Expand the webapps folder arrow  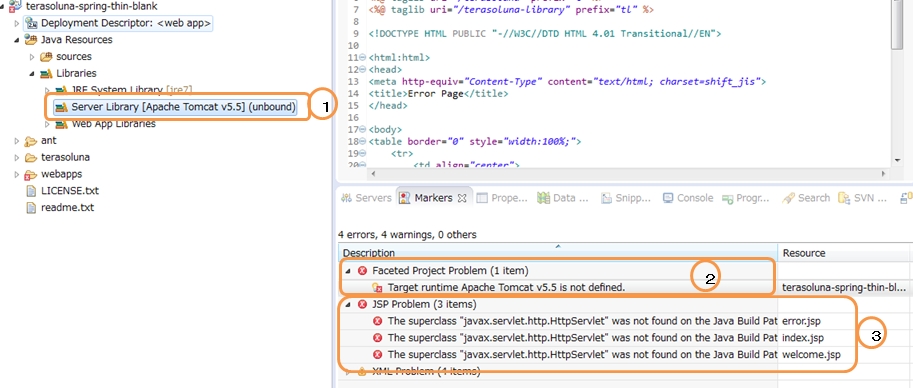point(17,175)
